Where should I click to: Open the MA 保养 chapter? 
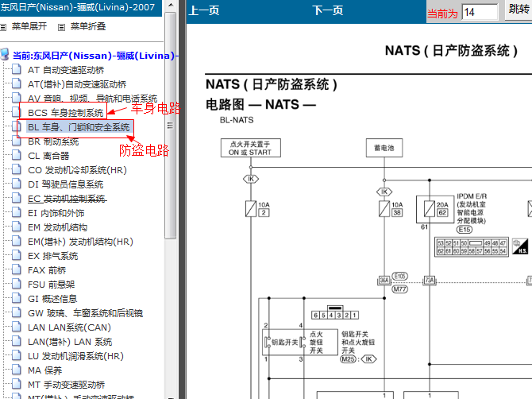point(44,370)
